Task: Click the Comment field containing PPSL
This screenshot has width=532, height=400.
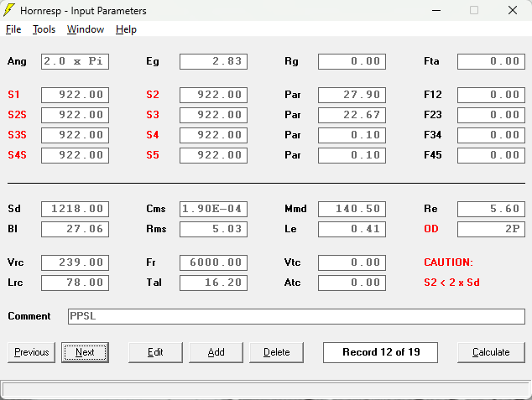Action: (x=296, y=316)
